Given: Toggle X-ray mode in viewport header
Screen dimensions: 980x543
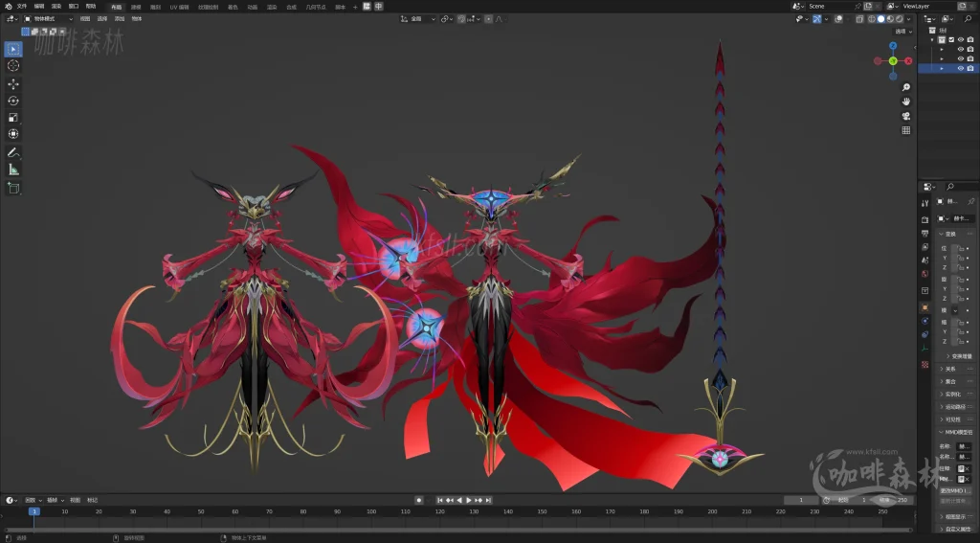Looking at the screenshot, I should click(859, 19).
